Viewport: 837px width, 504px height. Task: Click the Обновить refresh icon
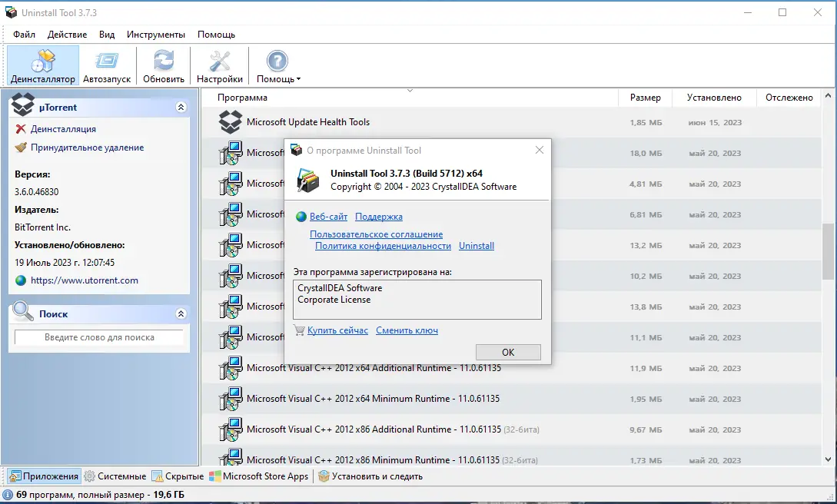tap(162, 60)
